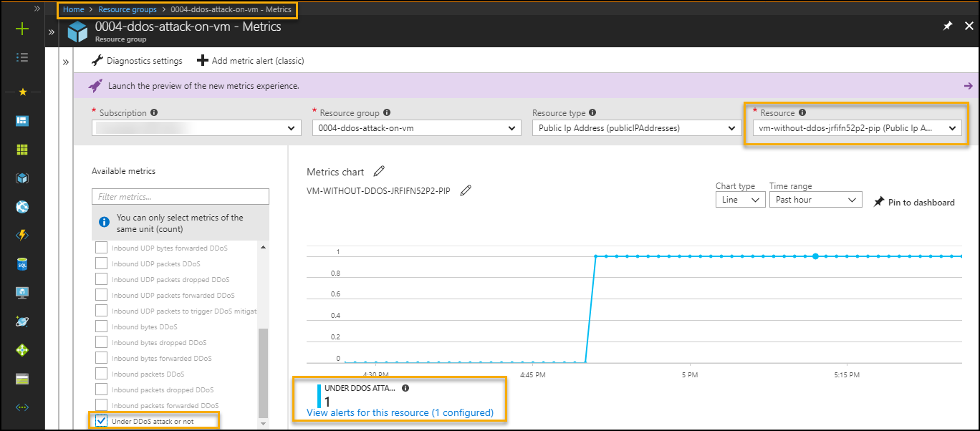
Task: Click the info icon next to Resource type
Action: (593, 112)
